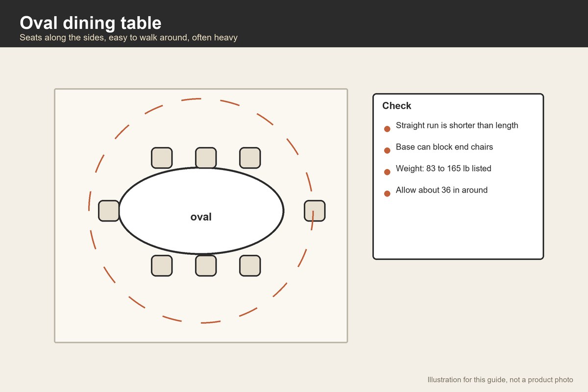The width and height of the screenshot is (588, 392).
Task: Click the bullet dot beside "Straight run is shorter"
Action: click(387, 129)
